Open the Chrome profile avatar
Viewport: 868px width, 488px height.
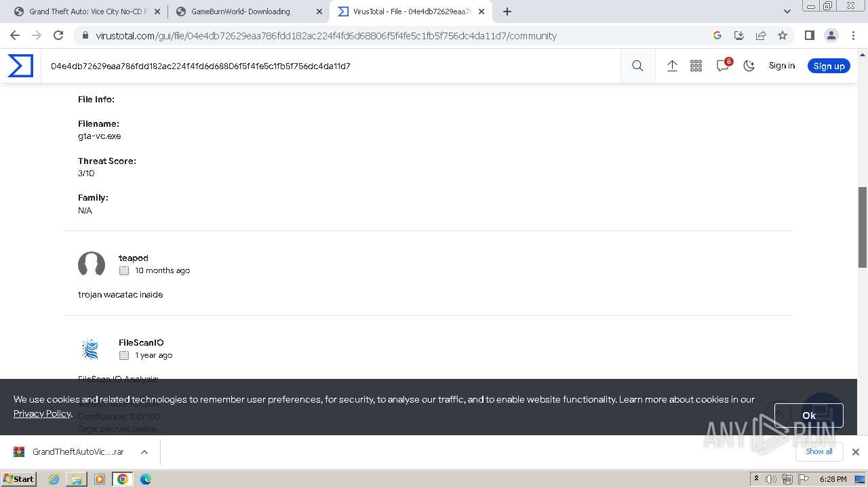coord(831,35)
